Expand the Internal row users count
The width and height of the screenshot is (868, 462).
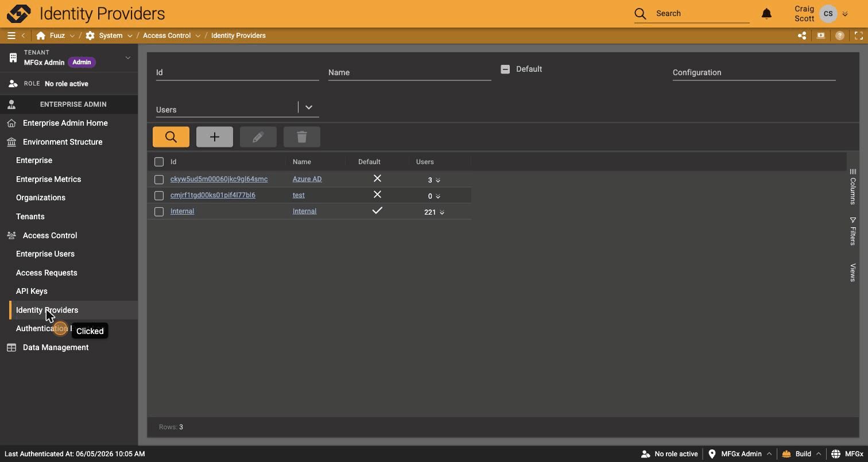pos(435,212)
